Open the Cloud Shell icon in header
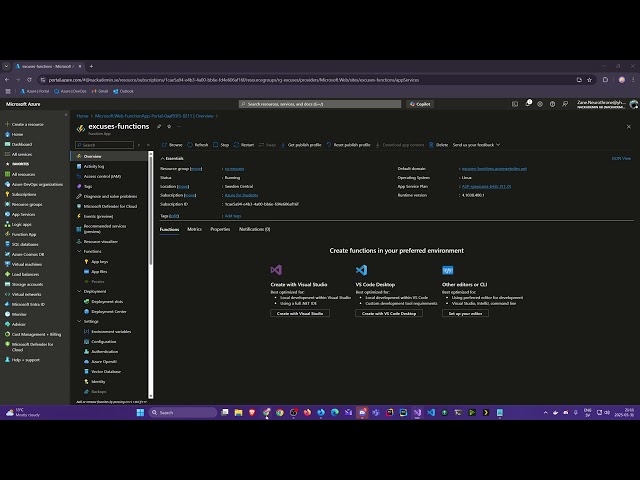 515,104
